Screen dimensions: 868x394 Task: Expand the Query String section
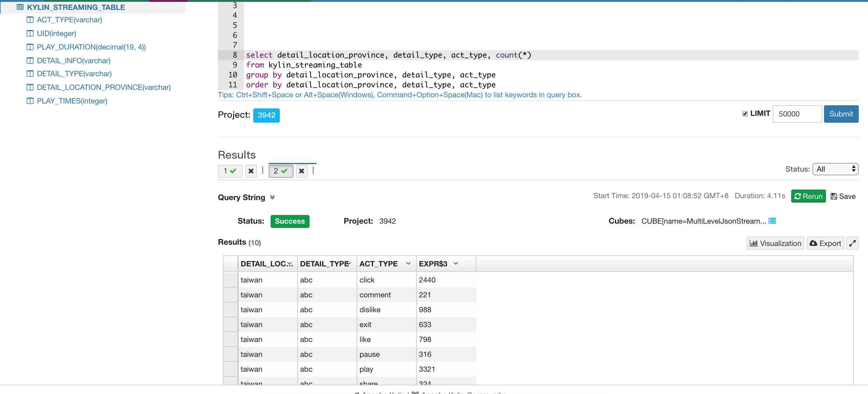tap(272, 197)
